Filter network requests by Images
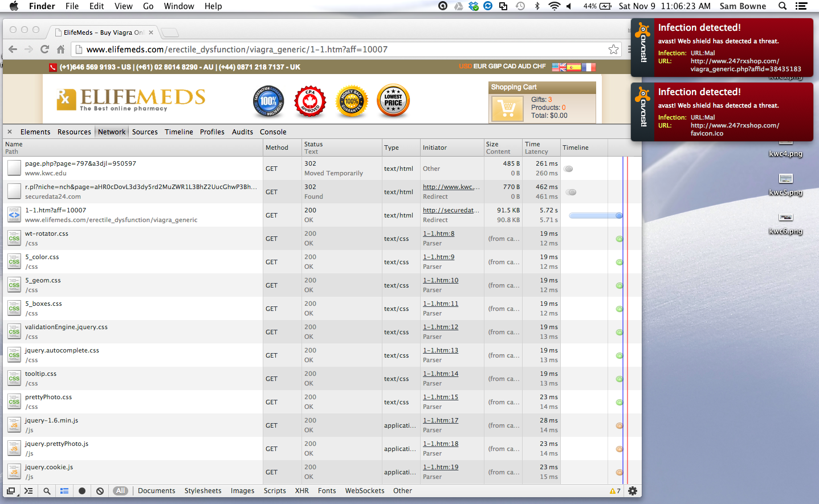The width and height of the screenshot is (819, 504). (x=242, y=491)
